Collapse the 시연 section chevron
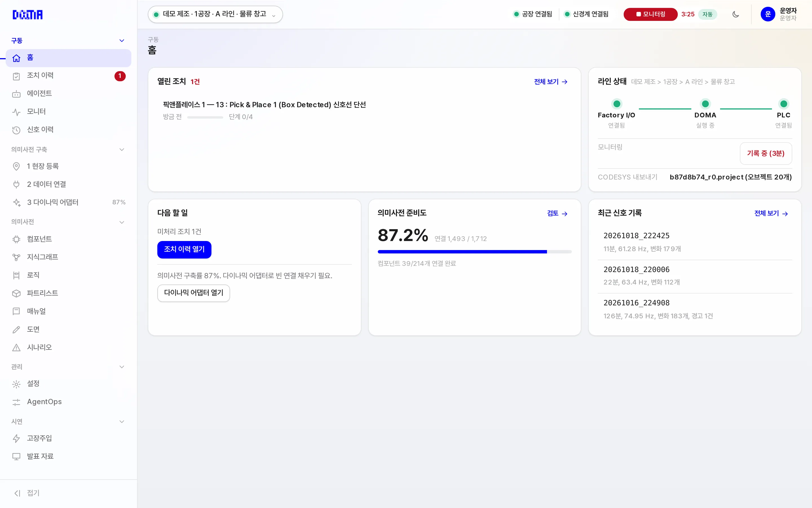Image resolution: width=812 pixels, height=508 pixels. click(x=122, y=422)
